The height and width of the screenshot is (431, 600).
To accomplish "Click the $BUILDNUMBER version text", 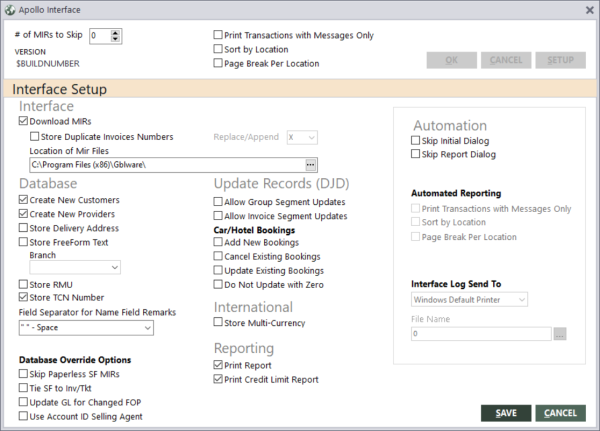I will 48,64.
